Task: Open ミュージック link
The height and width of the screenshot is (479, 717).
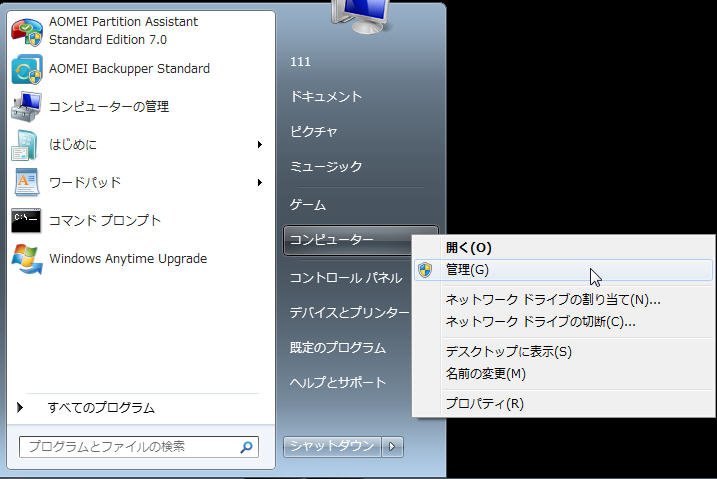Action: click(x=326, y=166)
